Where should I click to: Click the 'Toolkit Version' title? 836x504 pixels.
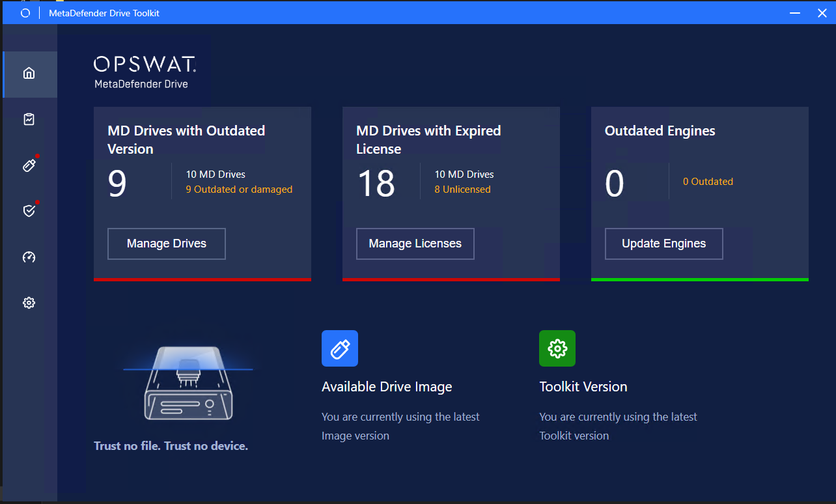[583, 387]
